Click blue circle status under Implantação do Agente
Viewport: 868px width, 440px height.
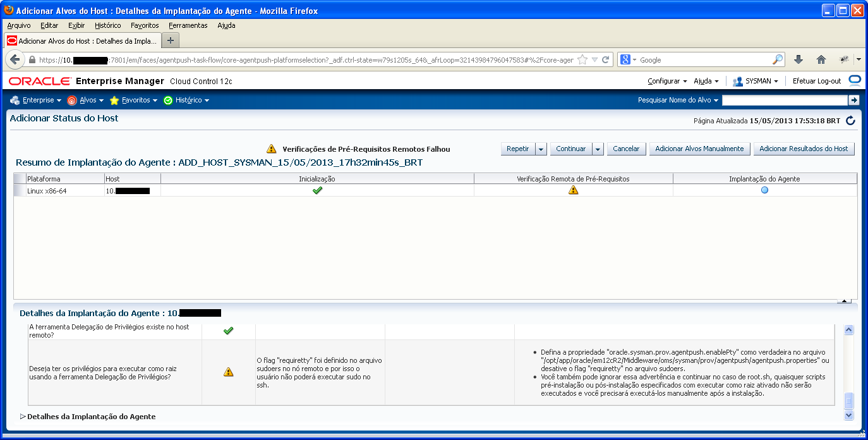(764, 190)
